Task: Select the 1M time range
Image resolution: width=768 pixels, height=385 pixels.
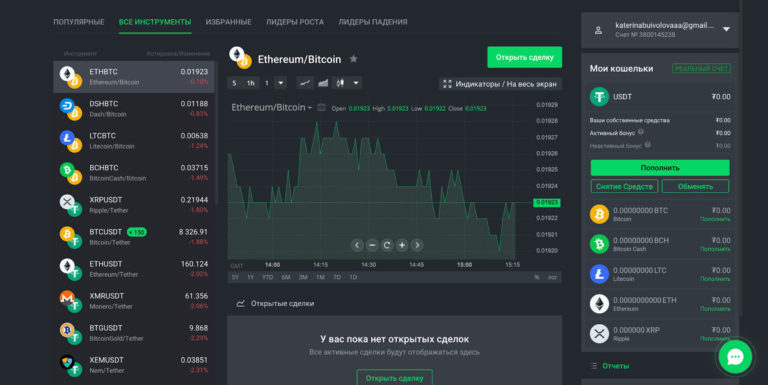Action: 320,277
